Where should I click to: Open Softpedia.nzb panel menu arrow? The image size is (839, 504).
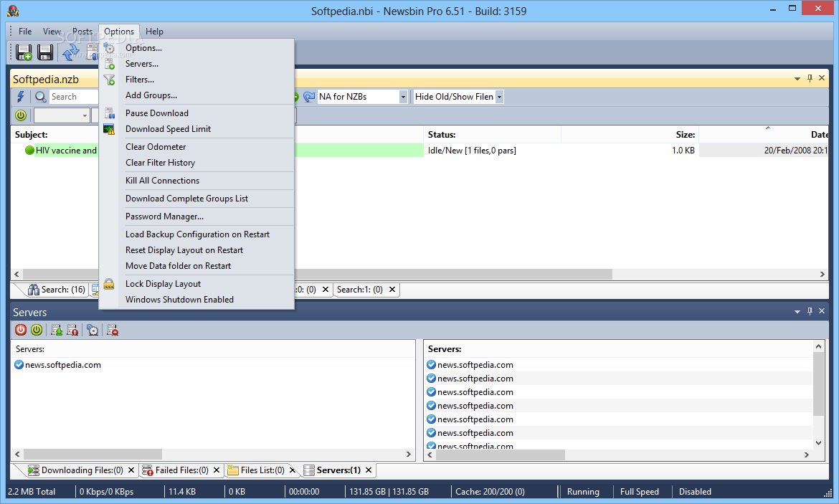click(x=797, y=79)
